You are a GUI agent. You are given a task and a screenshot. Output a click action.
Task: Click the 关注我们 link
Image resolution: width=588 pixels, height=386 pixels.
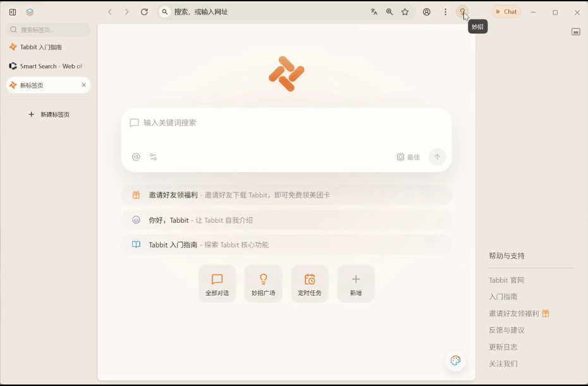[x=503, y=363]
